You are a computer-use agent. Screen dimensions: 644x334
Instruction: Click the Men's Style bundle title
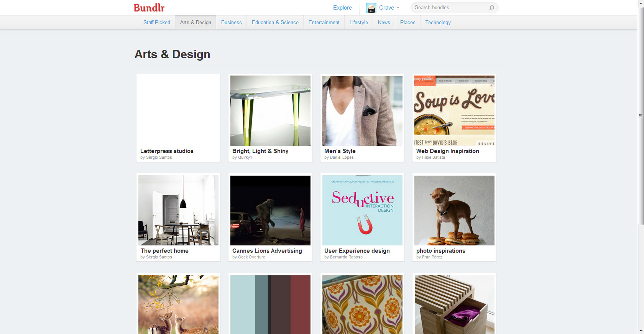(340, 151)
